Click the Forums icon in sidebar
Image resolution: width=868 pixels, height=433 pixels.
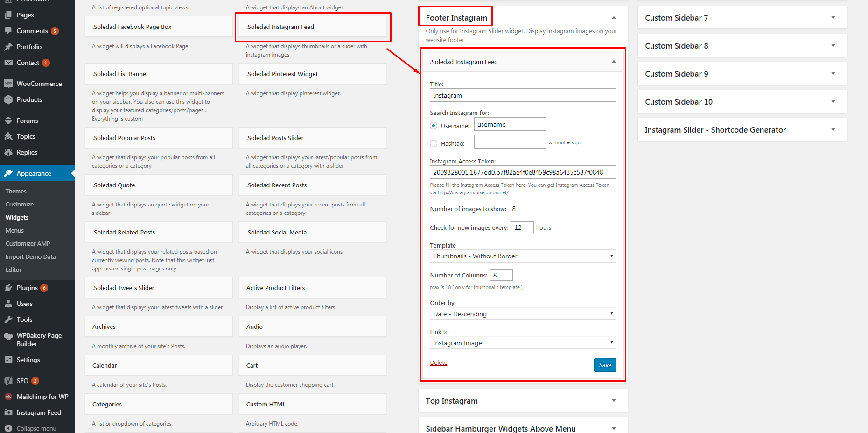[x=8, y=121]
